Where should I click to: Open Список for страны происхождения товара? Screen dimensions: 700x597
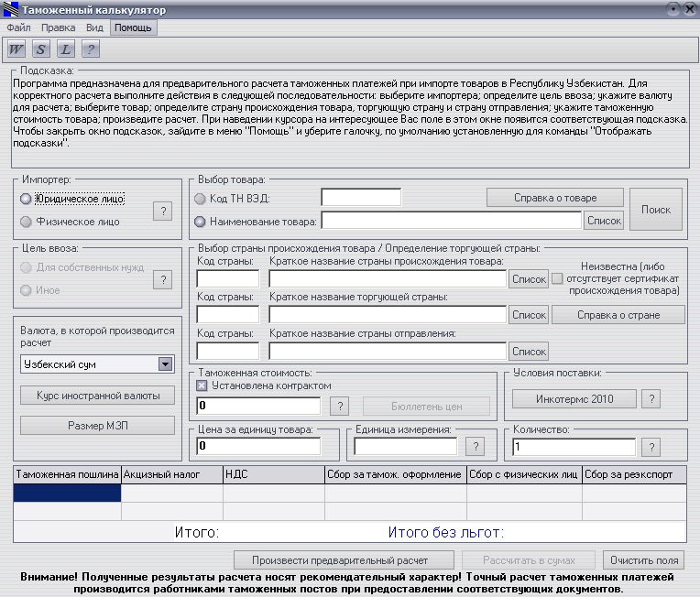(529, 279)
